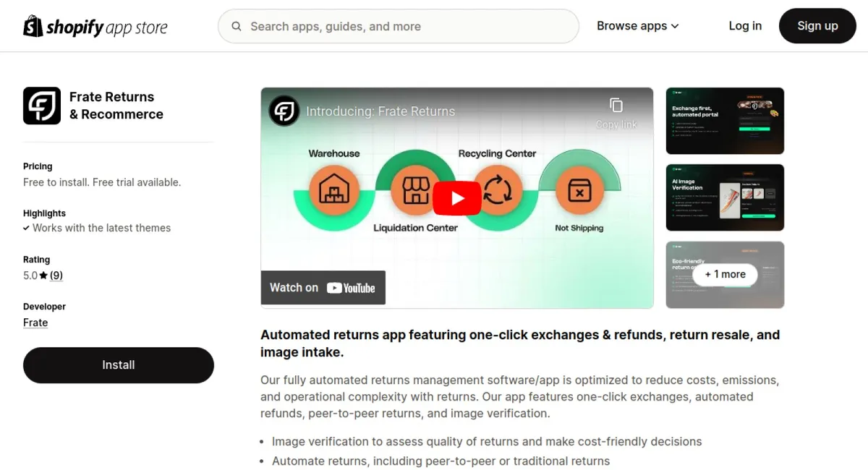This screenshot has height=470, width=868.
Task: Click the Sign up button
Action: coord(817,26)
